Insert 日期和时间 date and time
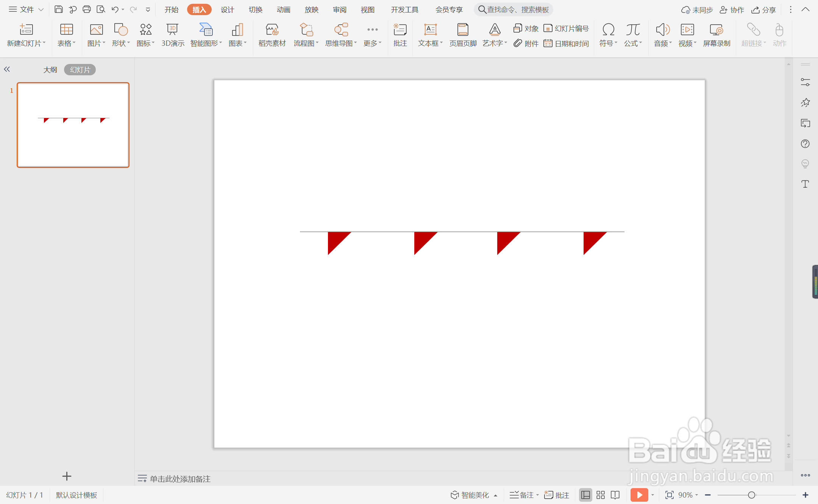The width and height of the screenshot is (818, 504). (566, 44)
